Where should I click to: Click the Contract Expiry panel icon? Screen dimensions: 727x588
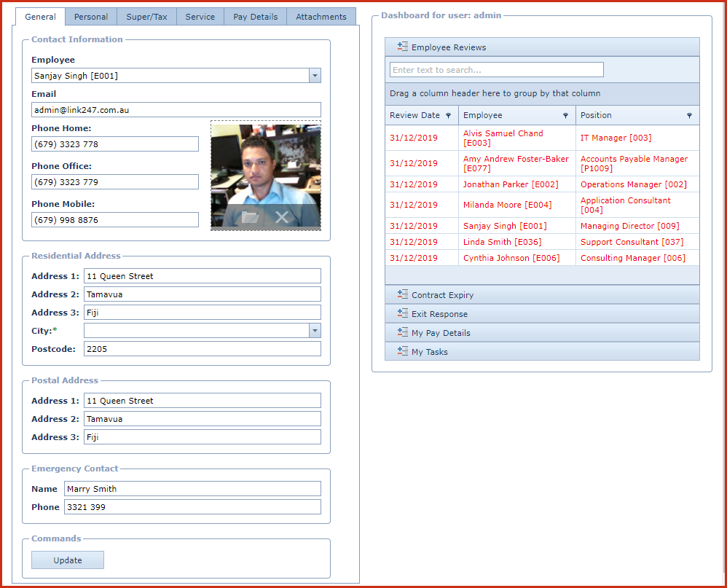(402, 294)
